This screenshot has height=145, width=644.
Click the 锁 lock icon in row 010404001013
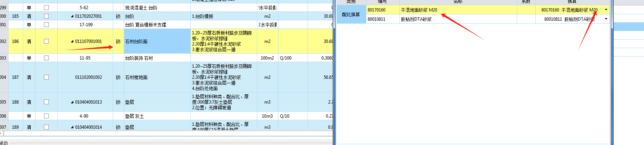118,102
